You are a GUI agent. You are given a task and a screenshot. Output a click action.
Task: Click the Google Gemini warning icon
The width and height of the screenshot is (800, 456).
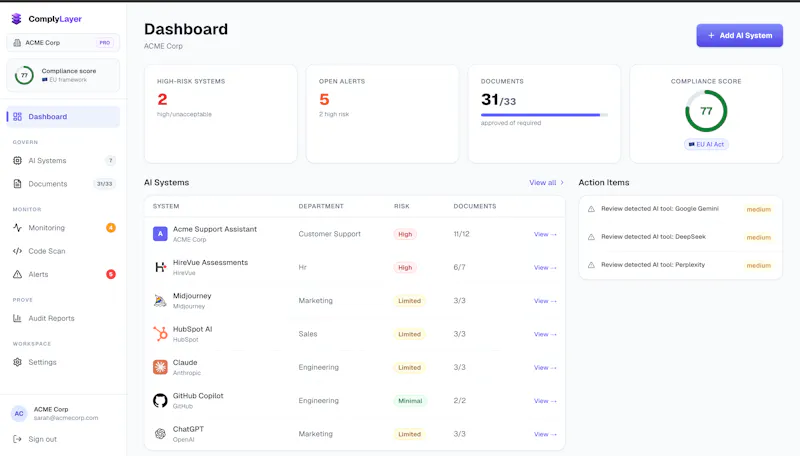pyautogui.click(x=591, y=209)
